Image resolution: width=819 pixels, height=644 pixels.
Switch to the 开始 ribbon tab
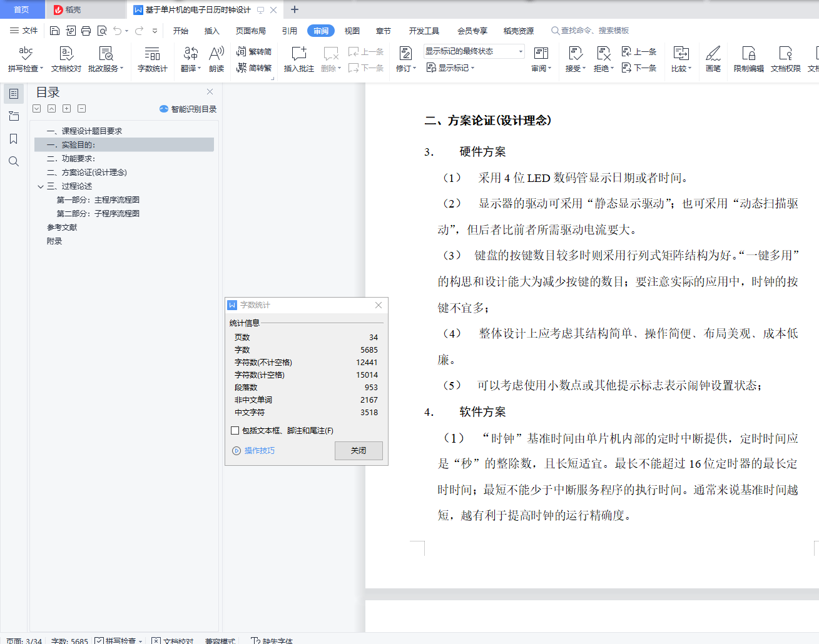pyautogui.click(x=181, y=31)
